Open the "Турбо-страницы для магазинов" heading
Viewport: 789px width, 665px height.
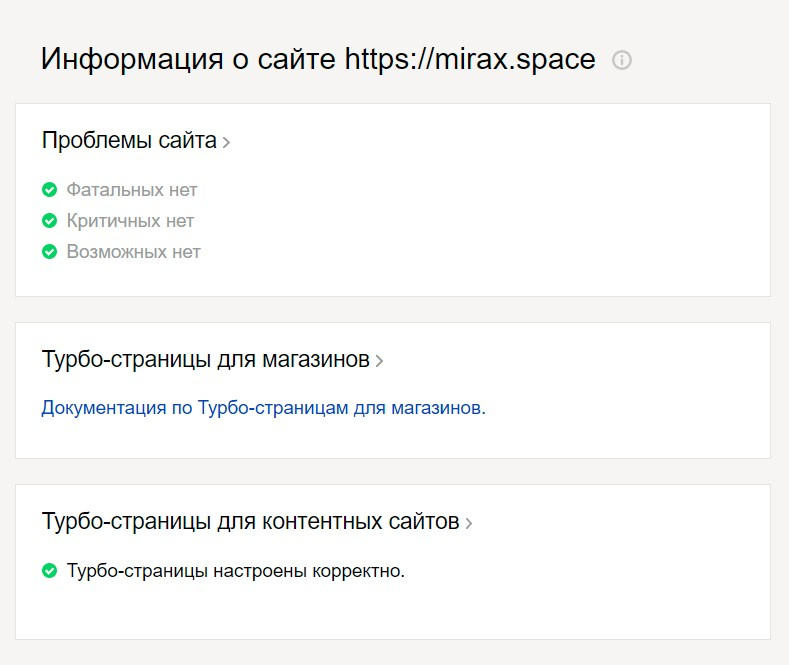point(205,360)
